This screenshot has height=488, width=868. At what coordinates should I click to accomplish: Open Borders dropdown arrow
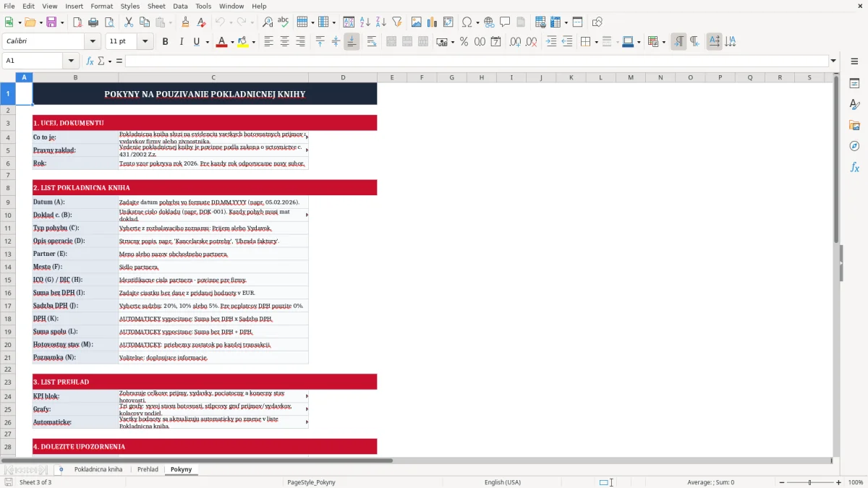(596, 42)
